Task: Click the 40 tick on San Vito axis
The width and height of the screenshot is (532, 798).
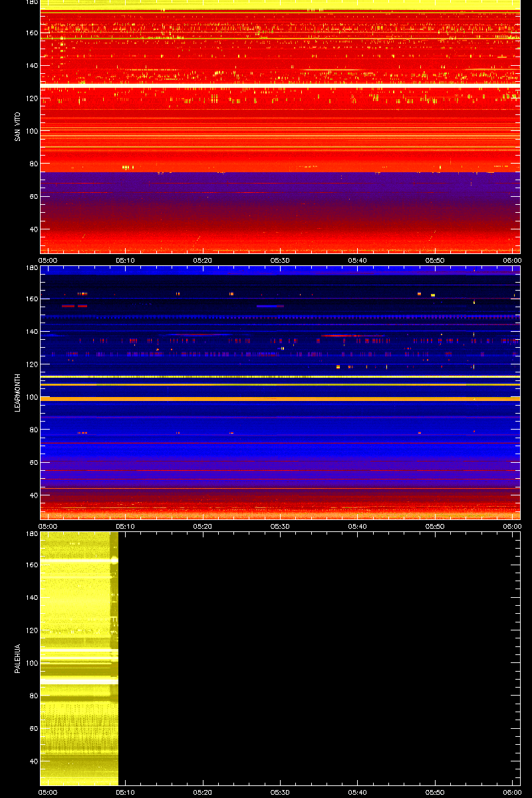Action: click(33, 229)
